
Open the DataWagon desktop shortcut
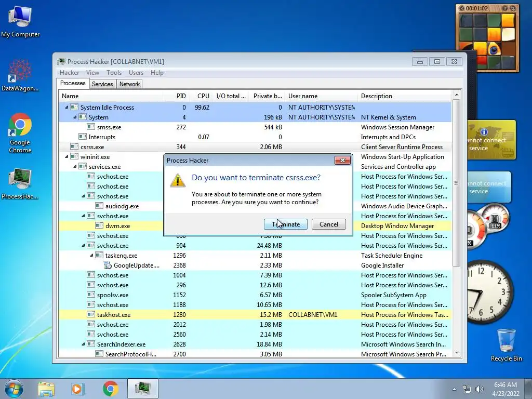(x=20, y=75)
